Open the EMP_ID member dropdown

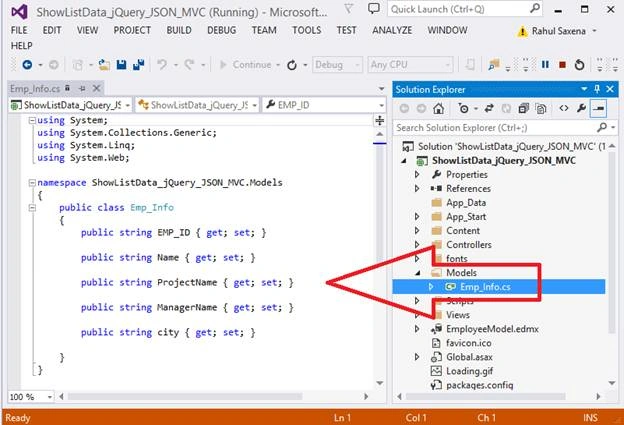(x=324, y=105)
